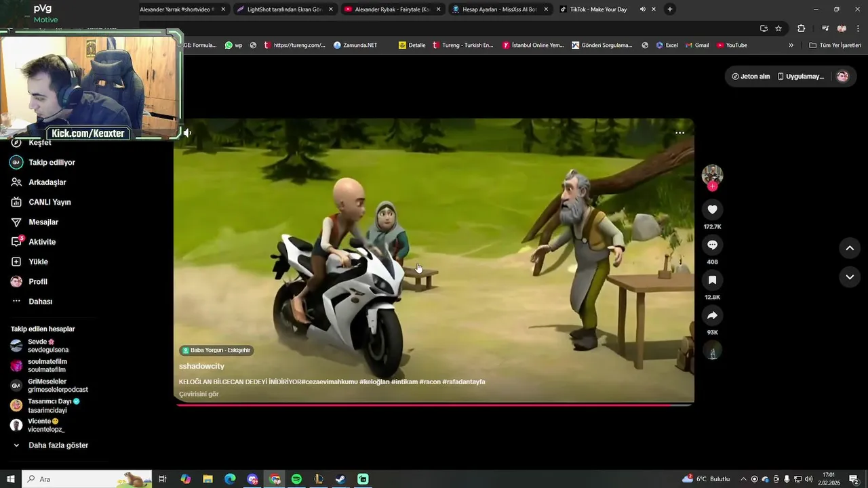
Task: Open Microsoft Edge from taskbar
Action: click(230, 479)
